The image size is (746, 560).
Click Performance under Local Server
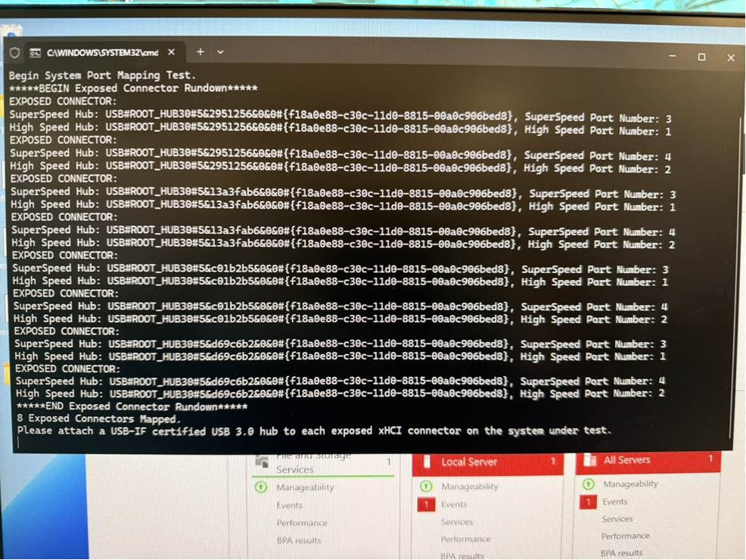(x=465, y=539)
